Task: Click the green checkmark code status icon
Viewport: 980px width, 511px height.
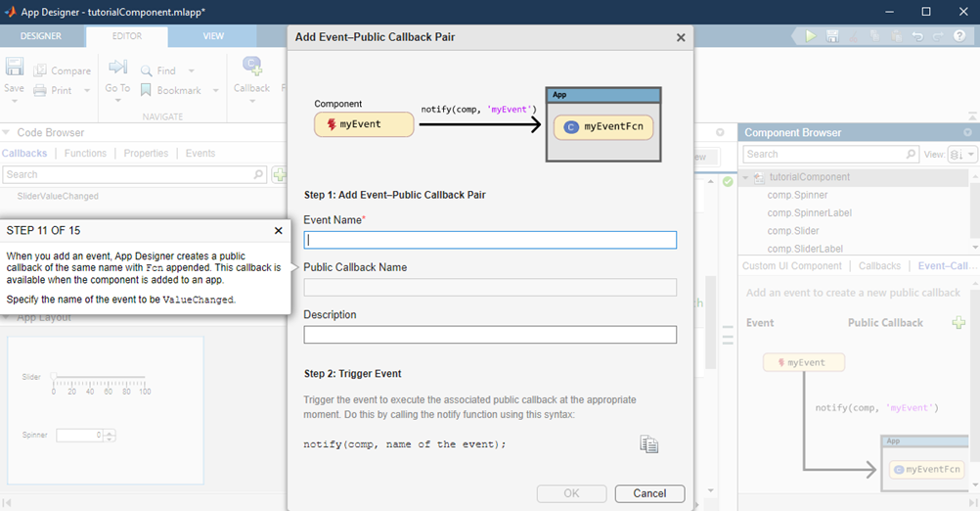Action: 728,182
